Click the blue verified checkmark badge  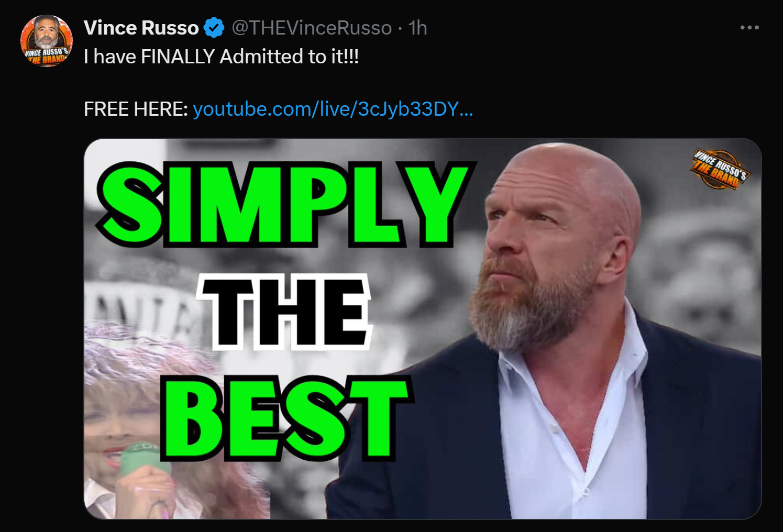(x=214, y=28)
